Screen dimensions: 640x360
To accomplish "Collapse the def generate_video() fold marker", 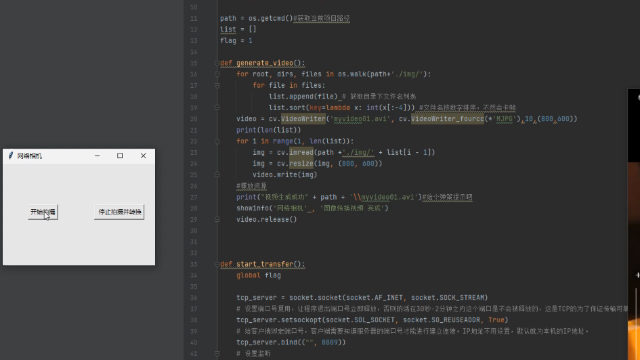I will click(x=217, y=63).
